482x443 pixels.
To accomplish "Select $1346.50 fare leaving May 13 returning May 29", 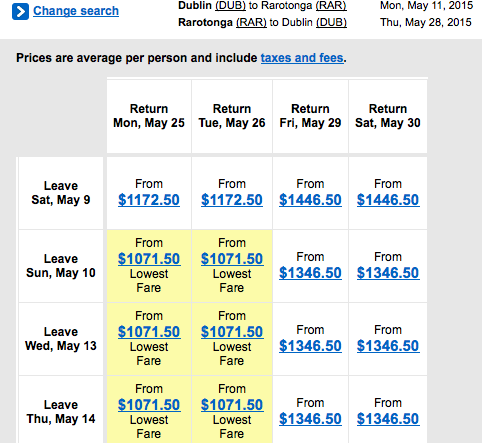I will point(310,346).
